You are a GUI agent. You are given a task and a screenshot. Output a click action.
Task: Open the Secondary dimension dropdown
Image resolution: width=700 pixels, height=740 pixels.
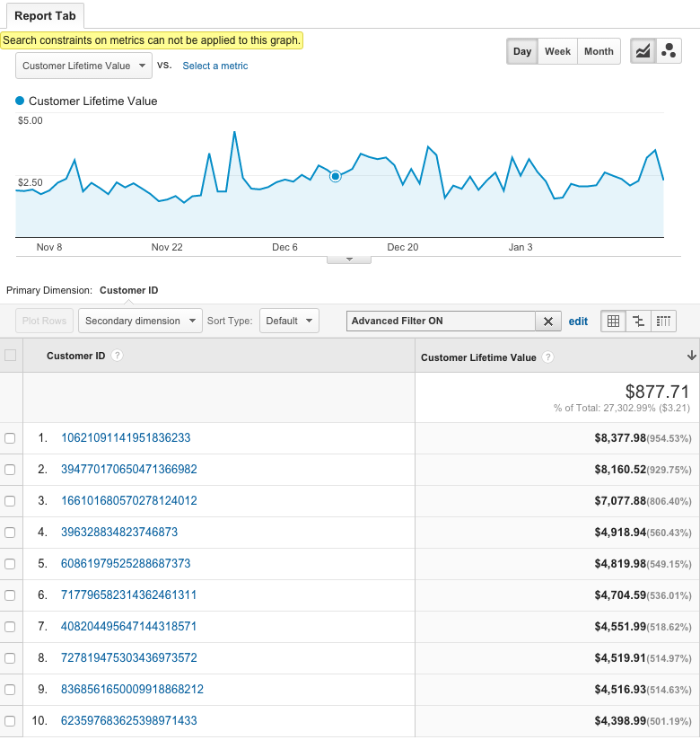pos(140,321)
